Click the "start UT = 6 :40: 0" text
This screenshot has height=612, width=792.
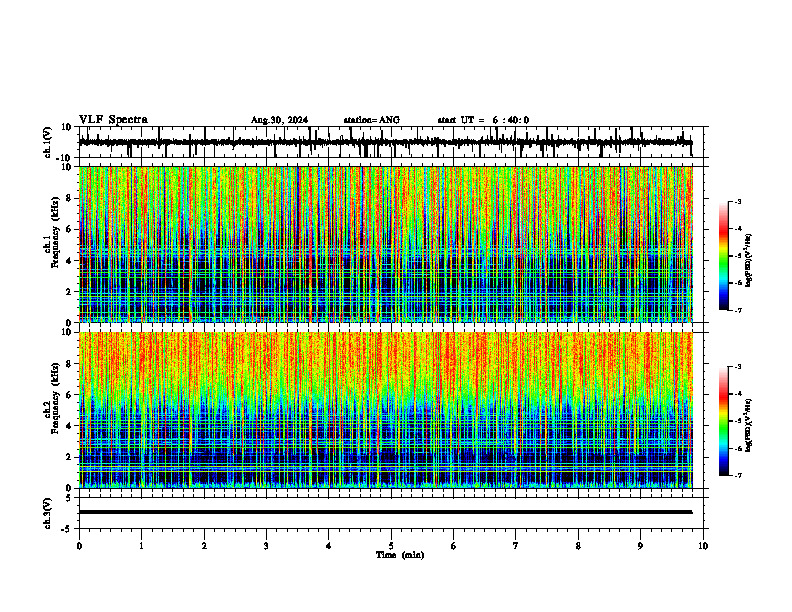tap(483, 120)
